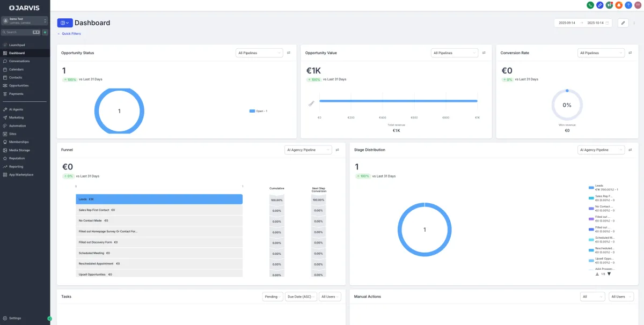Click the Leads legend swatch in Stage Distribution

pos(591,188)
